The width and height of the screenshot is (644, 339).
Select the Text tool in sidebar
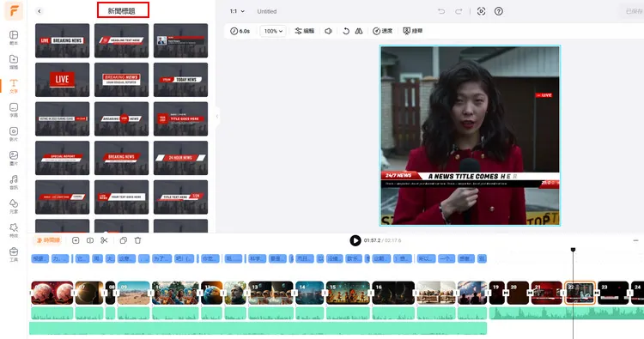[14, 85]
